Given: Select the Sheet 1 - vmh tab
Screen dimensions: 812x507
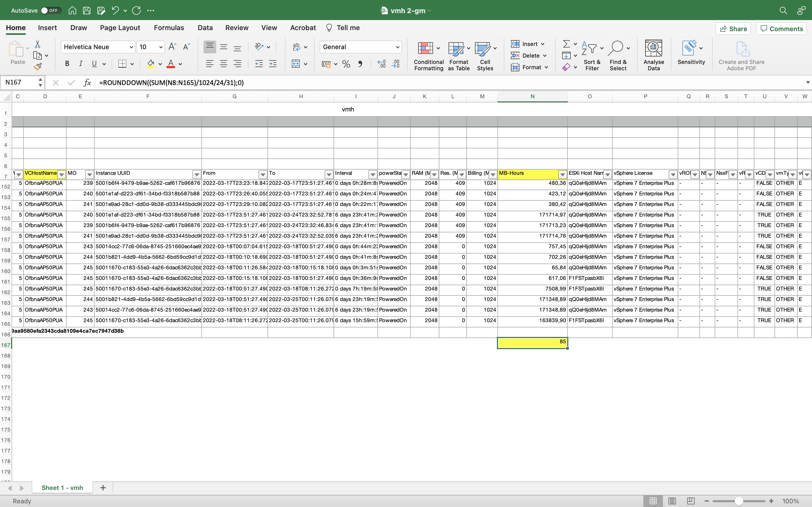Looking at the screenshot, I should coord(62,487).
